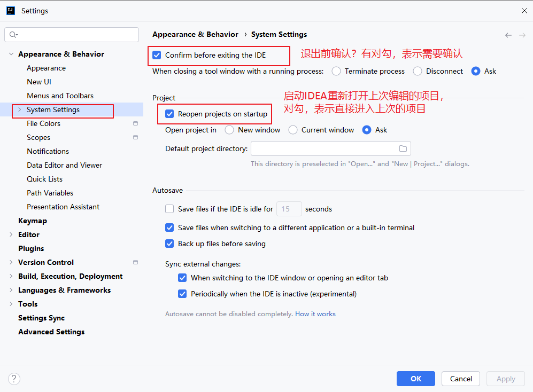Open Appearance settings page
533x392 pixels.
pos(46,68)
